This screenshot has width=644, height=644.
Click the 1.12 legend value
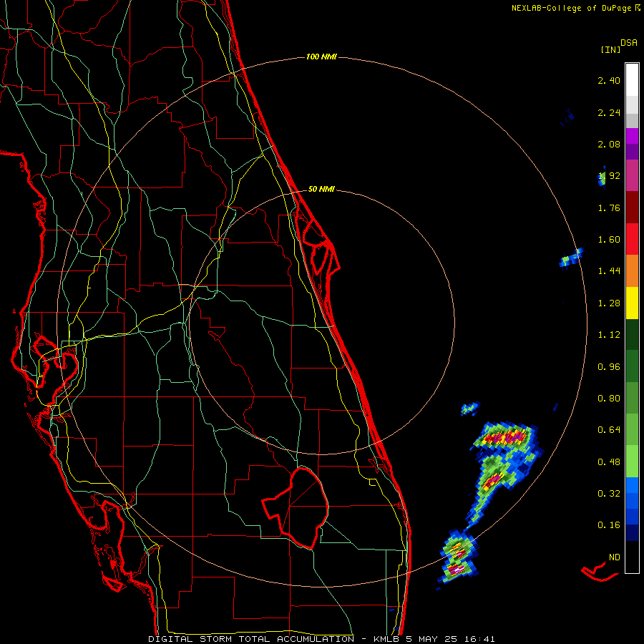[609, 335]
